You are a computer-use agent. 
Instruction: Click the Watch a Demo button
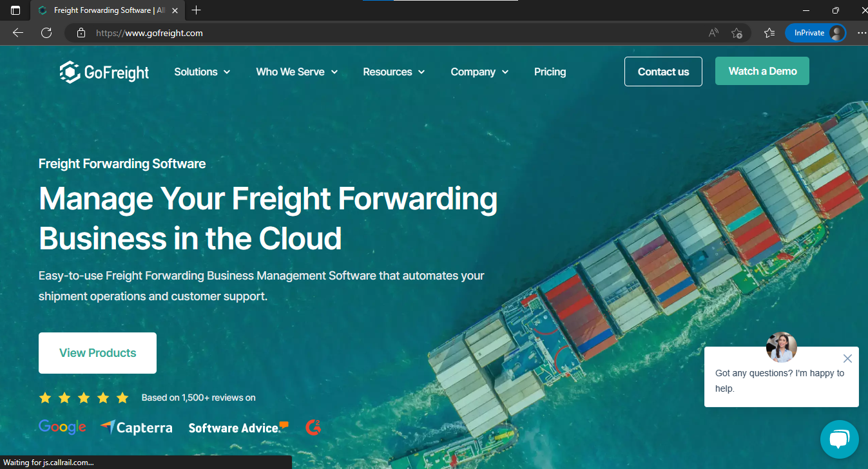762,71
